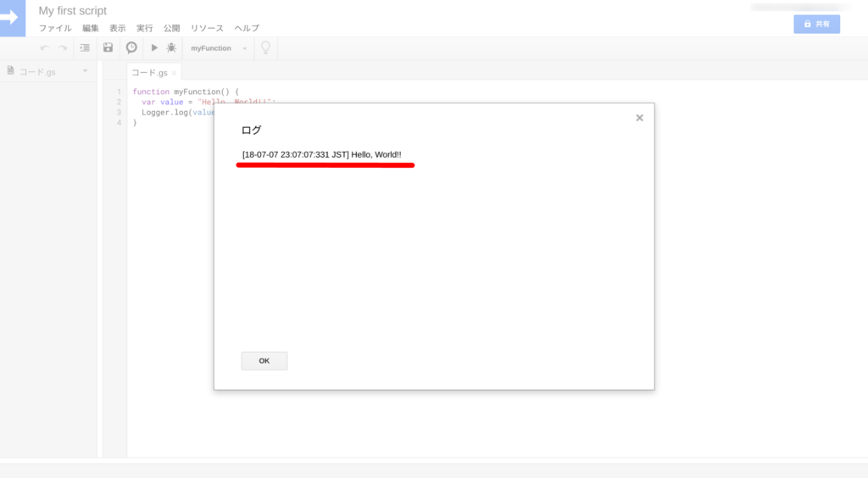Open the リソース menu
The height and width of the screenshot is (478, 868).
click(x=207, y=28)
